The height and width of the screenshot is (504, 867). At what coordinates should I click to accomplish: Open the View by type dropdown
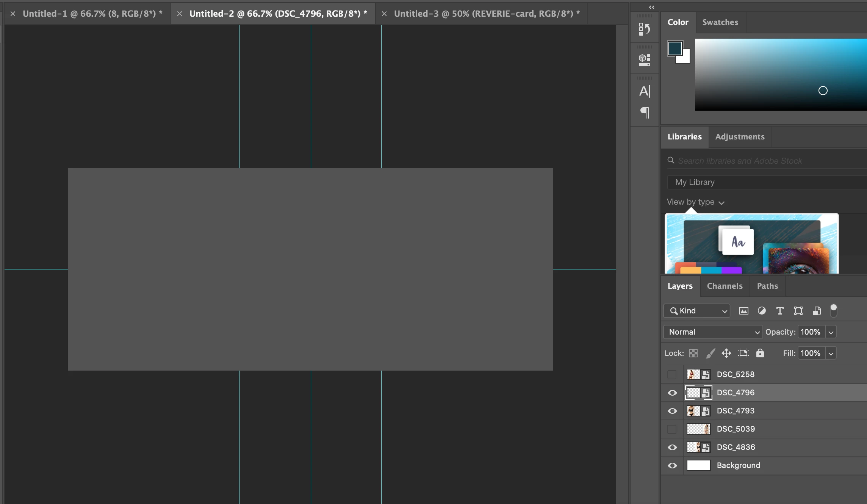click(695, 202)
